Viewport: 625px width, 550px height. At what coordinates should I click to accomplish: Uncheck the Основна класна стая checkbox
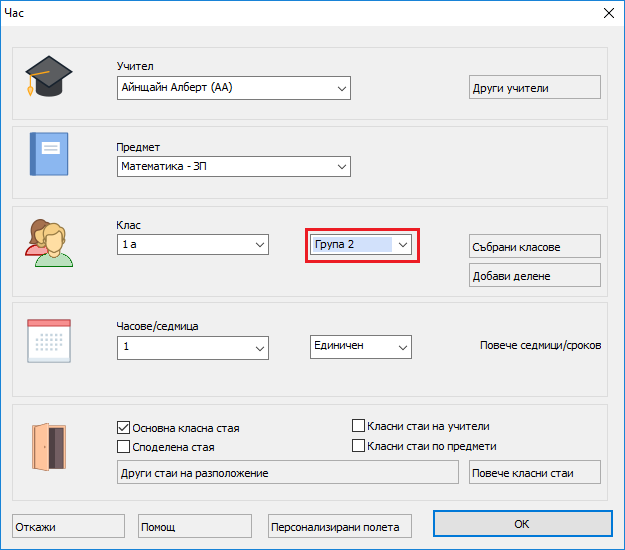click(124, 428)
